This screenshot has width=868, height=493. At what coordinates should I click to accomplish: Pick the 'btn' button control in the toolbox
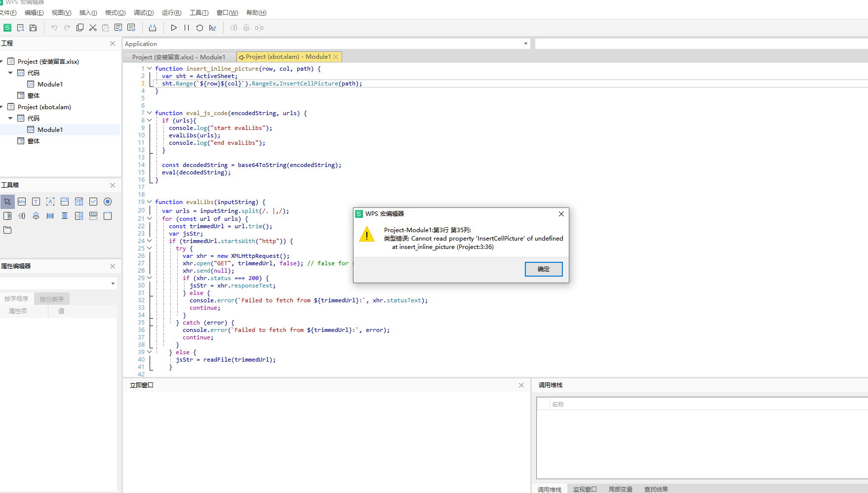click(x=22, y=202)
